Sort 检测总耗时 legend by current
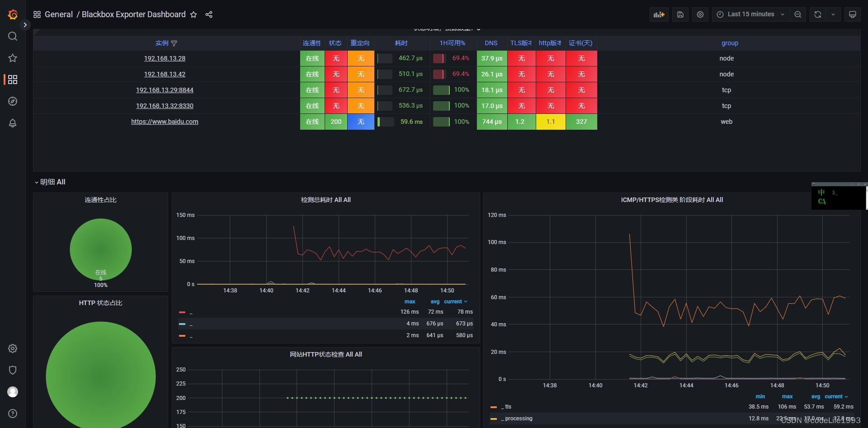 (455, 301)
